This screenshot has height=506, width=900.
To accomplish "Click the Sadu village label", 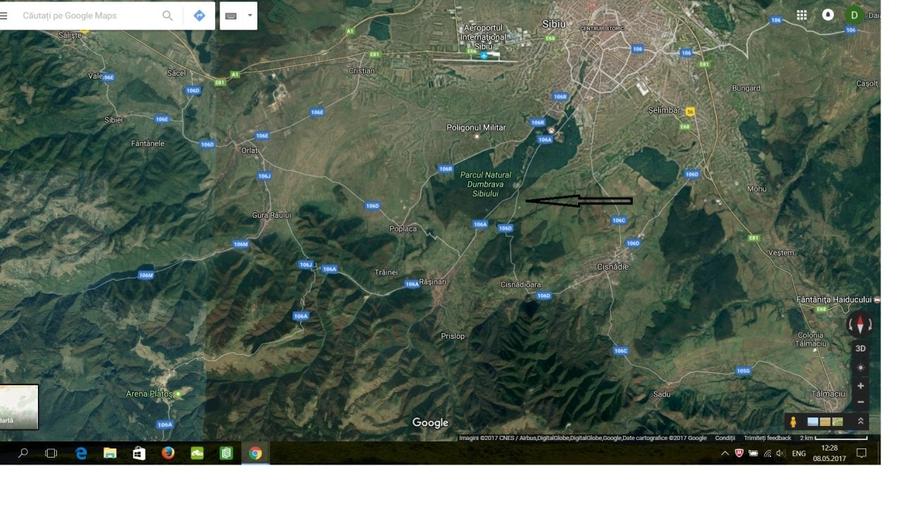I will coord(662,394).
